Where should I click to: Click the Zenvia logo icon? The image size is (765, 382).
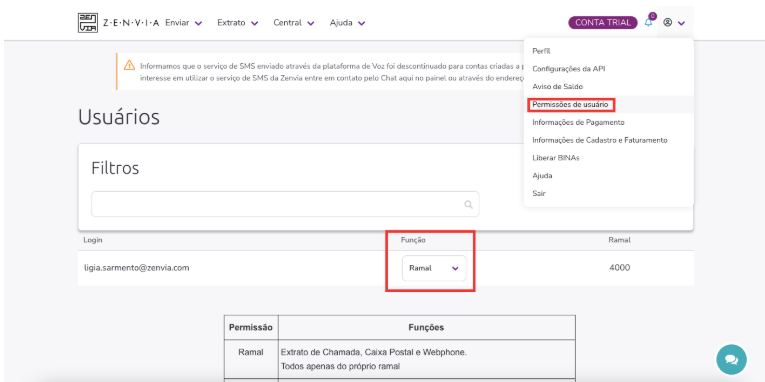88,22
